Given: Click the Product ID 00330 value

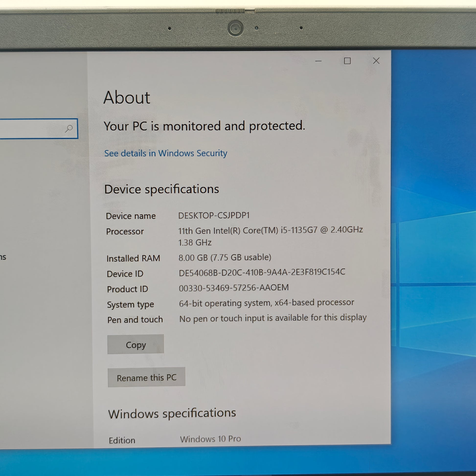Looking at the screenshot, I should tap(234, 288).
